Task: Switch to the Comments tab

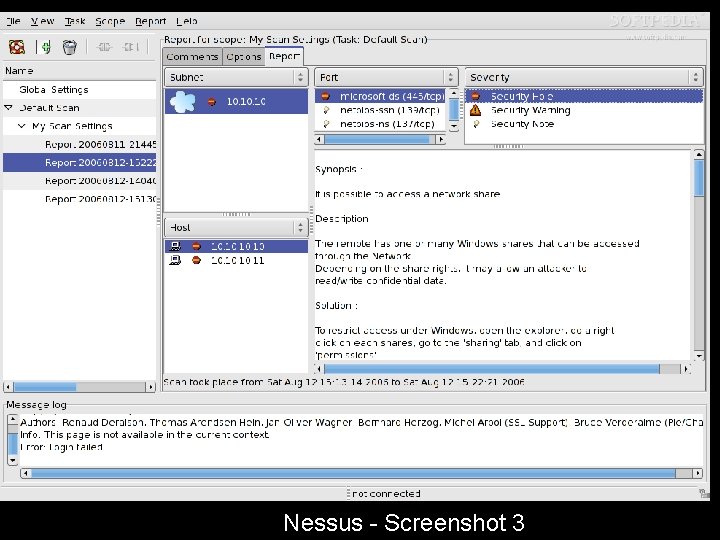Action: click(x=192, y=56)
